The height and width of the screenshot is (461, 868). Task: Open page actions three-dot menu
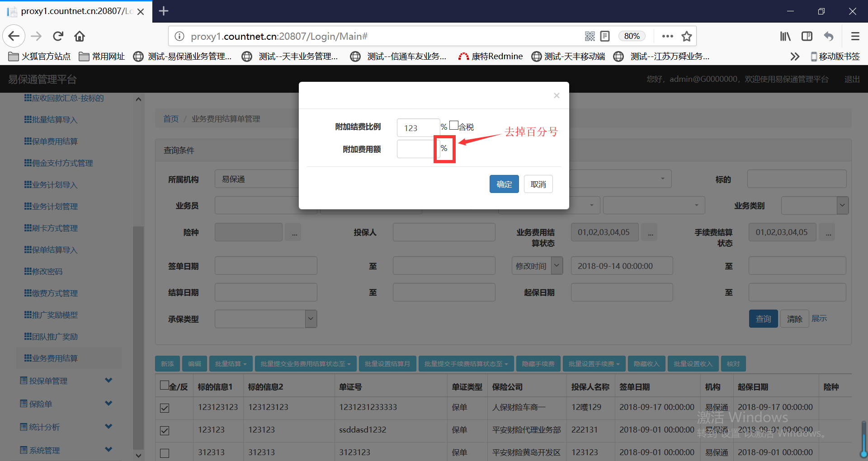667,36
